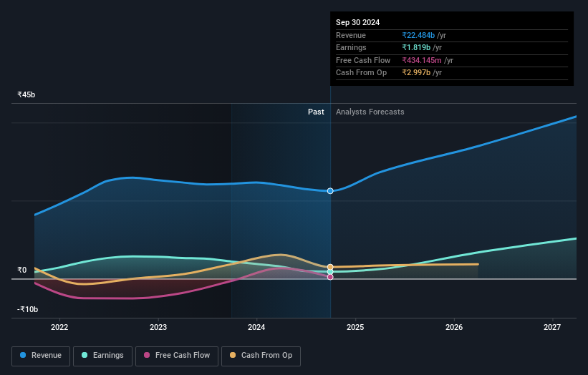Screen dimensions: 588x375
Task: Click the orange Cash From Op legend dot
Action: point(233,355)
